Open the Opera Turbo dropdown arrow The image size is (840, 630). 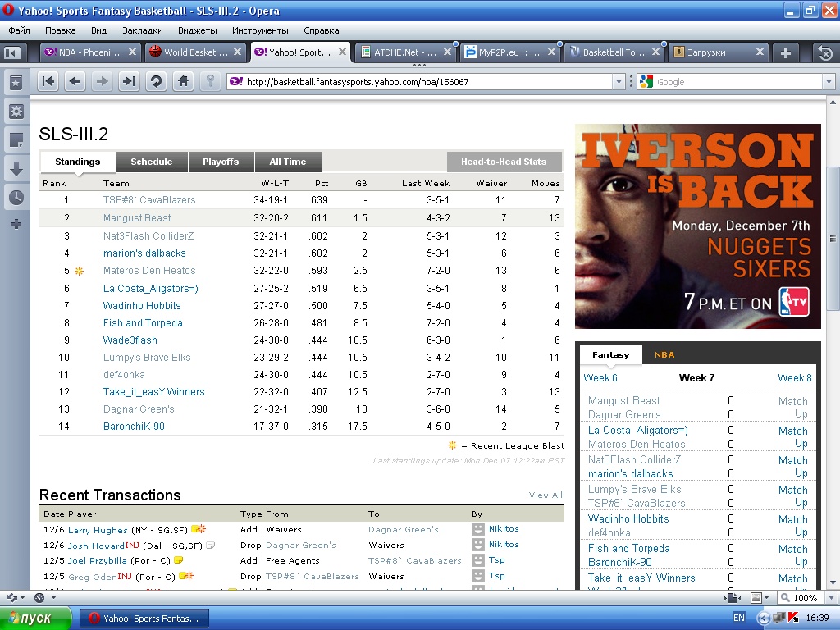(53, 597)
